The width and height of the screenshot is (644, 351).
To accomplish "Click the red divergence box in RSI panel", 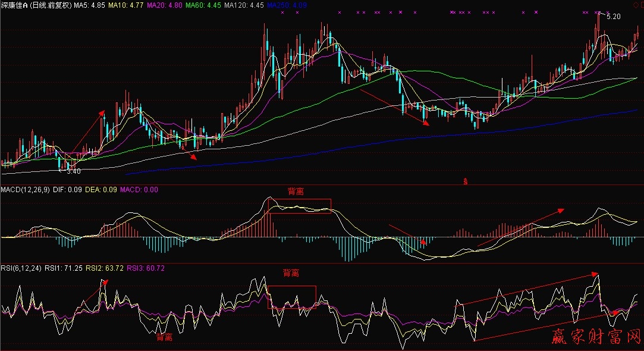I will coord(291,297).
